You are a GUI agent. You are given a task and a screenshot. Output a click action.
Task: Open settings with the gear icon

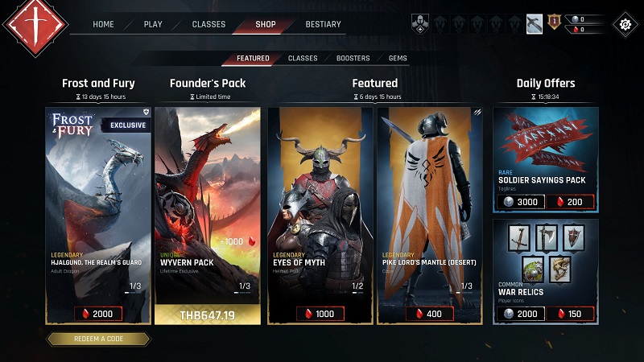click(625, 24)
